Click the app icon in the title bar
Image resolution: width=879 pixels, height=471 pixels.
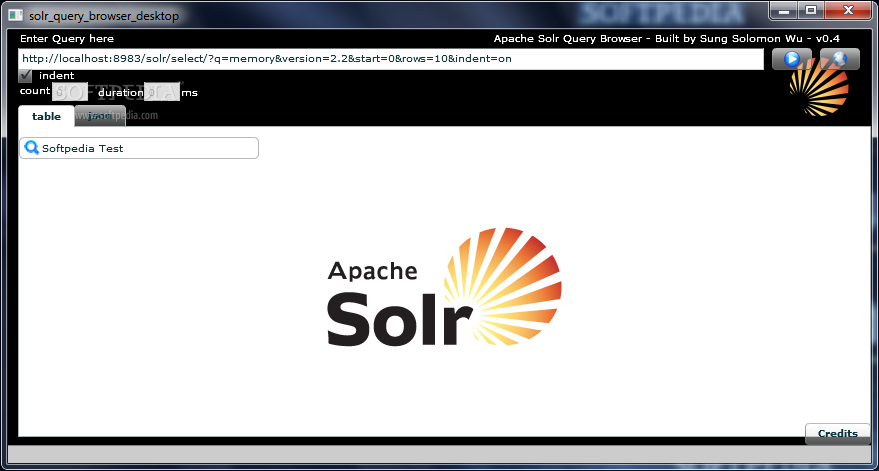point(15,16)
